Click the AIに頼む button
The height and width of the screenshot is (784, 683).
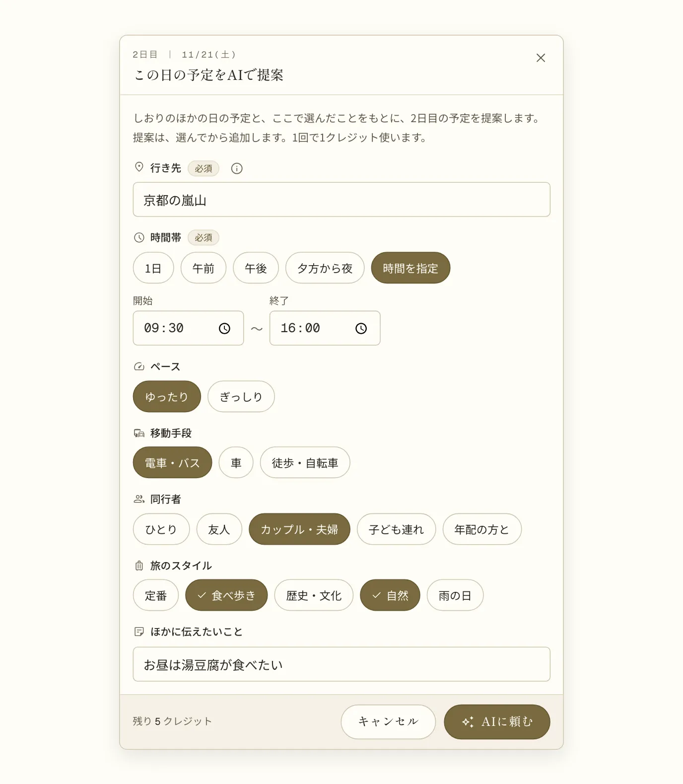click(497, 721)
